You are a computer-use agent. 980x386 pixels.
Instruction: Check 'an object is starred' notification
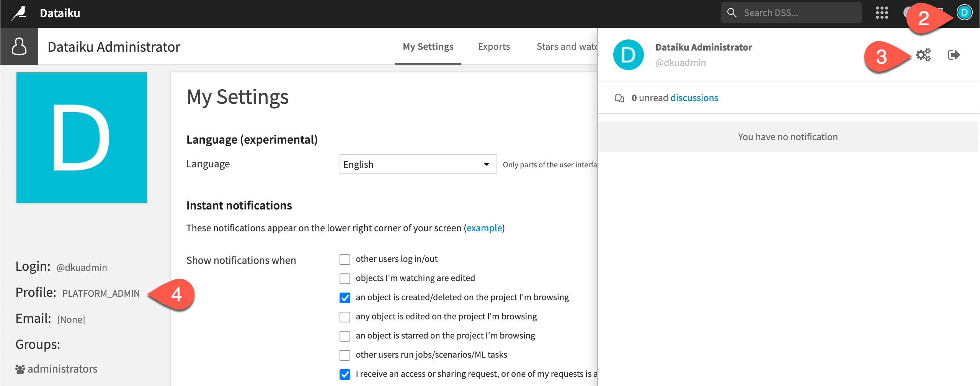[x=345, y=336]
